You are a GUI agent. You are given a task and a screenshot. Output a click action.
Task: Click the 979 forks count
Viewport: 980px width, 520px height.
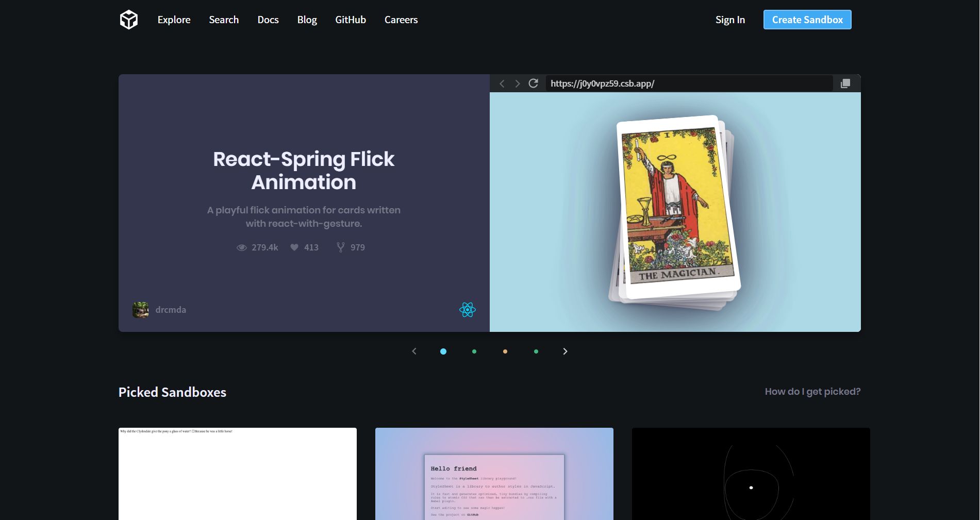(358, 247)
